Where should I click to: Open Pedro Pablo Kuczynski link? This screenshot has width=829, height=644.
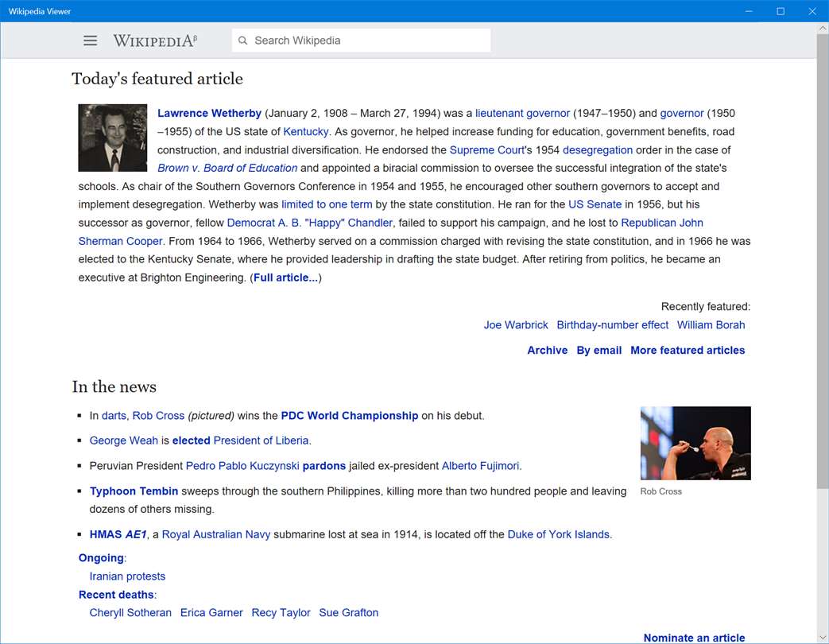point(242,467)
